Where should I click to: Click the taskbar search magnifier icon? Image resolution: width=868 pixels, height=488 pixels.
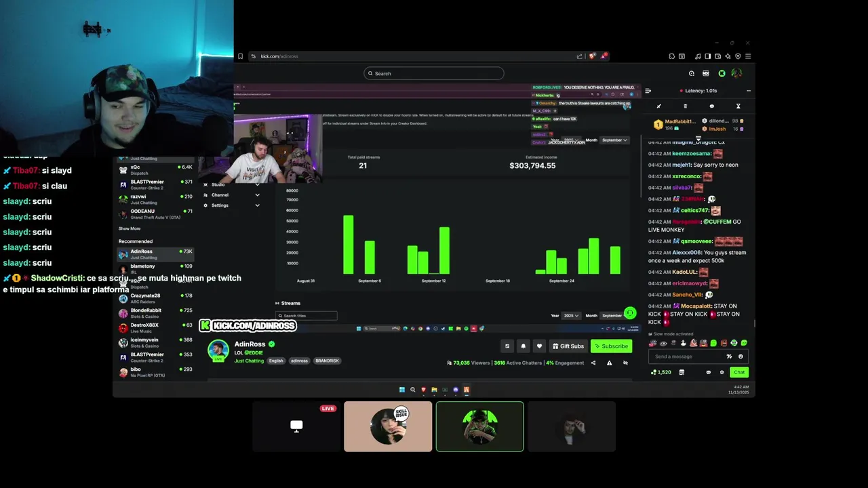click(x=412, y=390)
